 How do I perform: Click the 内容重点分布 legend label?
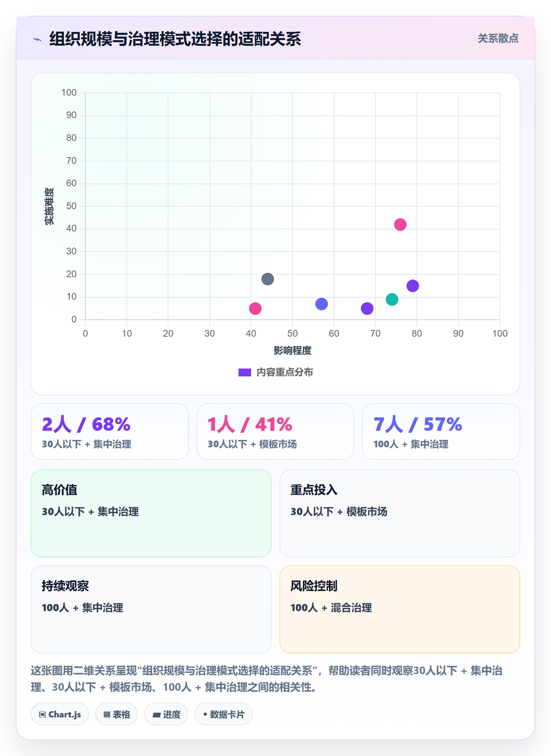(285, 372)
